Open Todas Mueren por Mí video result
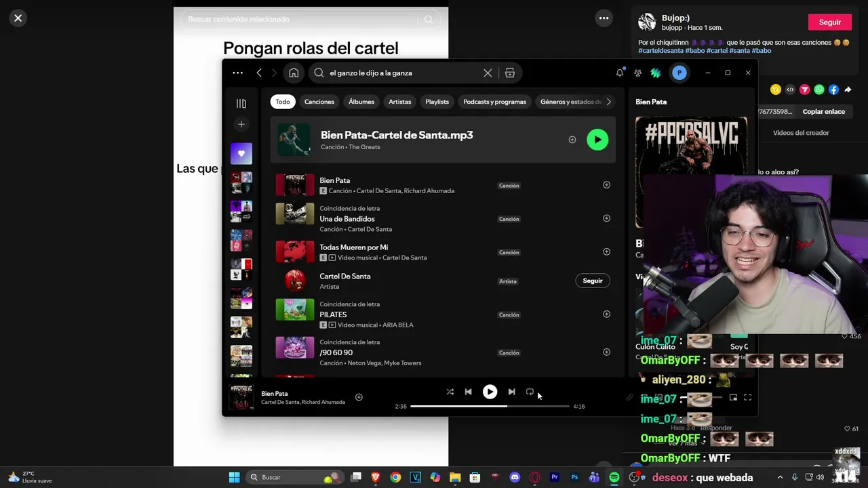Viewport: 868px width, 488px height. (443, 251)
